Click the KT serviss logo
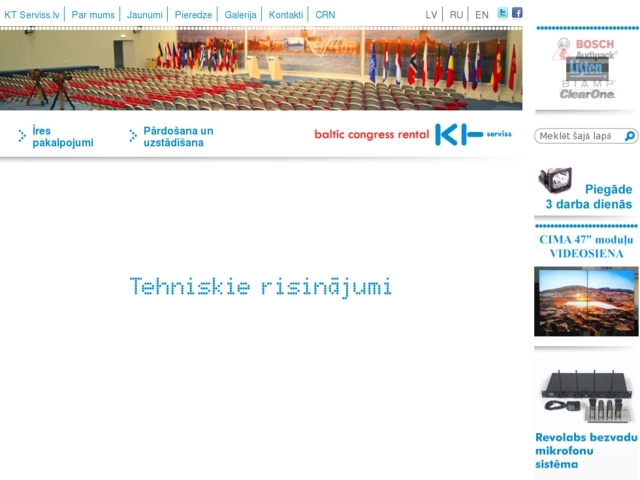 [473, 134]
